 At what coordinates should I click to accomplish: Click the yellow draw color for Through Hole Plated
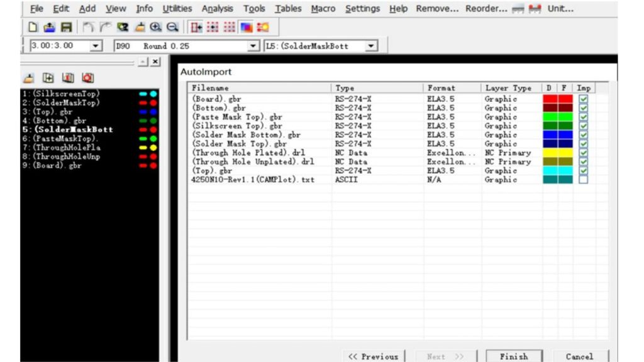click(x=550, y=153)
